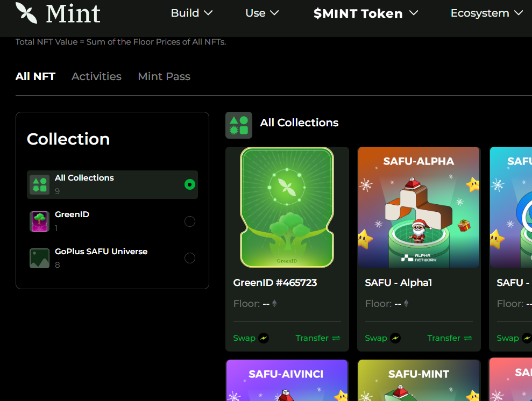Screen dimensions: 532x401
Task: Expand the Use dropdown menu
Action: pos(262,13)
